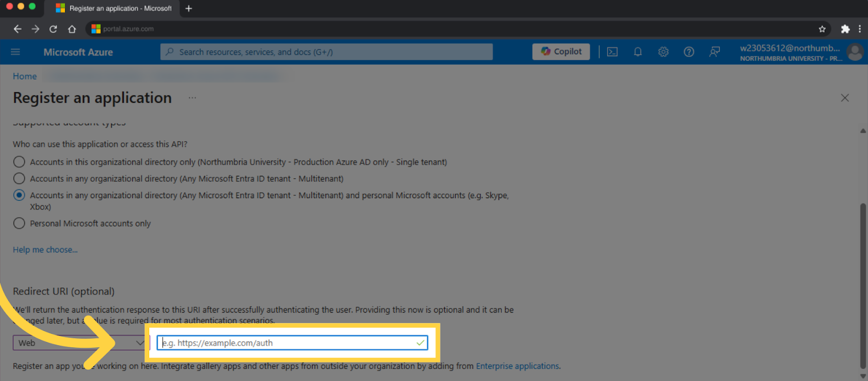This screenshot has height=381, width=868.
Task: Click the Home breadcrumb link
Action: [x=25, y=76]
